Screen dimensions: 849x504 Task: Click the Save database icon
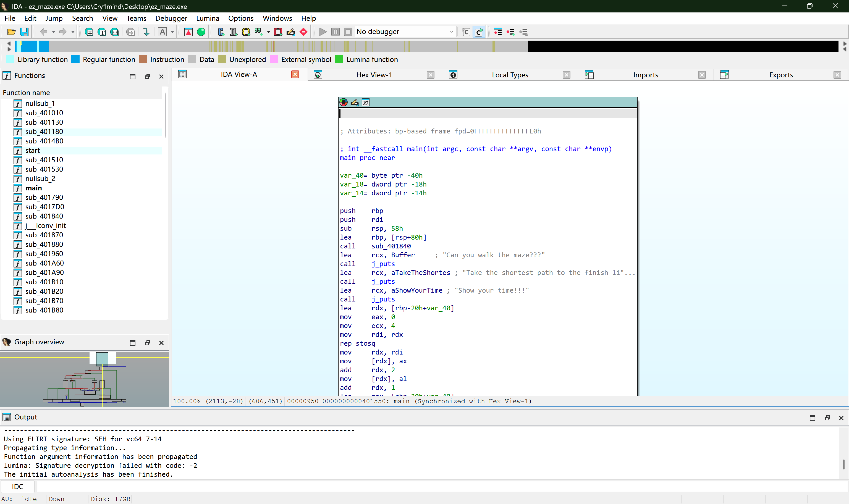coord(24,32)
